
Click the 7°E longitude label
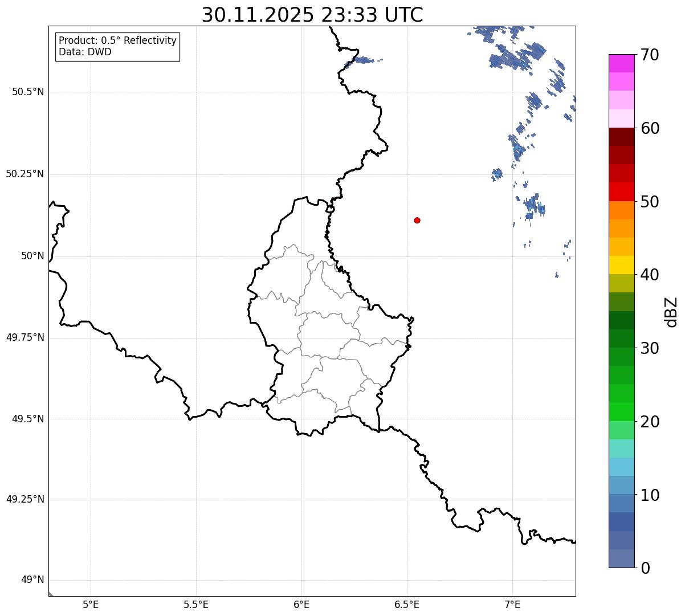[512, 605]
